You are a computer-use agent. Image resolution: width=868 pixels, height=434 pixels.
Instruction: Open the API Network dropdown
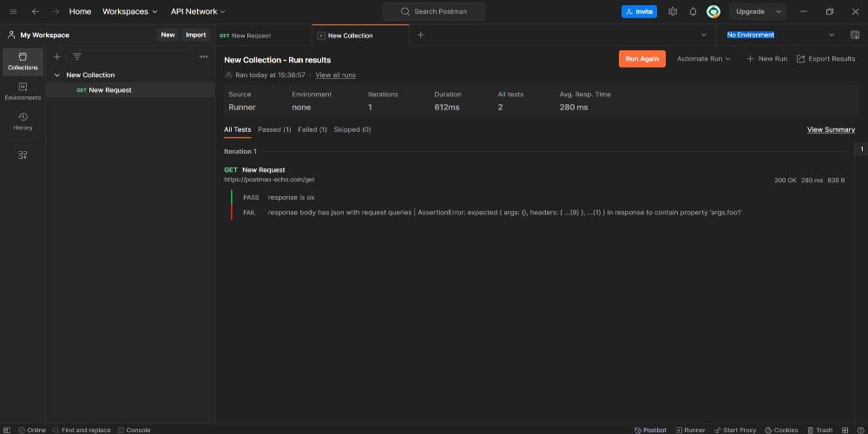pos(198,11)
